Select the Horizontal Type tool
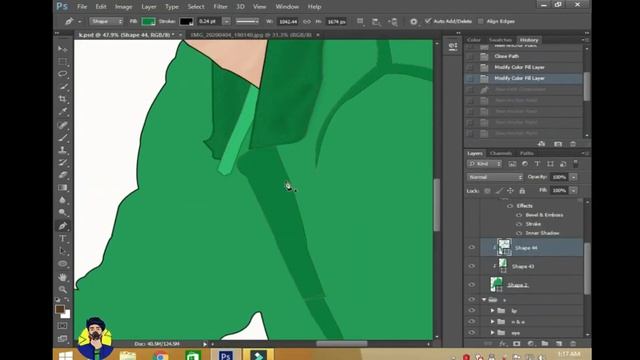The image size is (640, 360). [x=62, y=238]
